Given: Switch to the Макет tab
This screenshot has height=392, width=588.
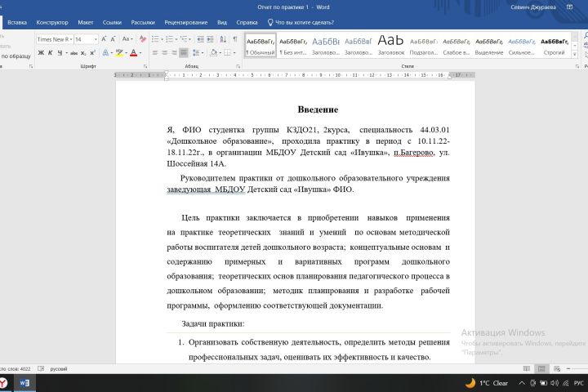Looking at the screenshot, I should click(86, 23).
